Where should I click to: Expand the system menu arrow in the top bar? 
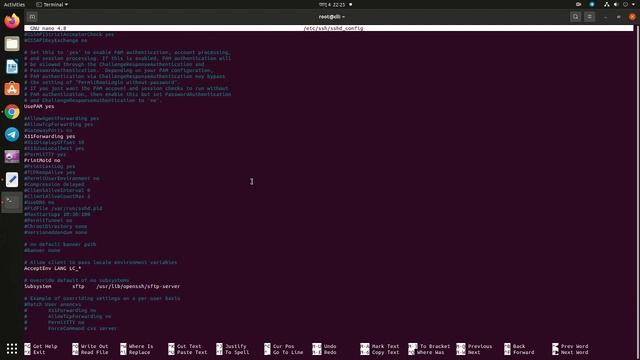(634, 4)
